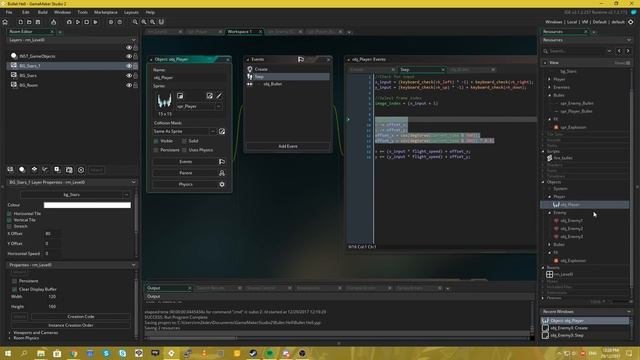Create new background layer icon
Viewport: 640px width, 360px height.
click(11, 170)
